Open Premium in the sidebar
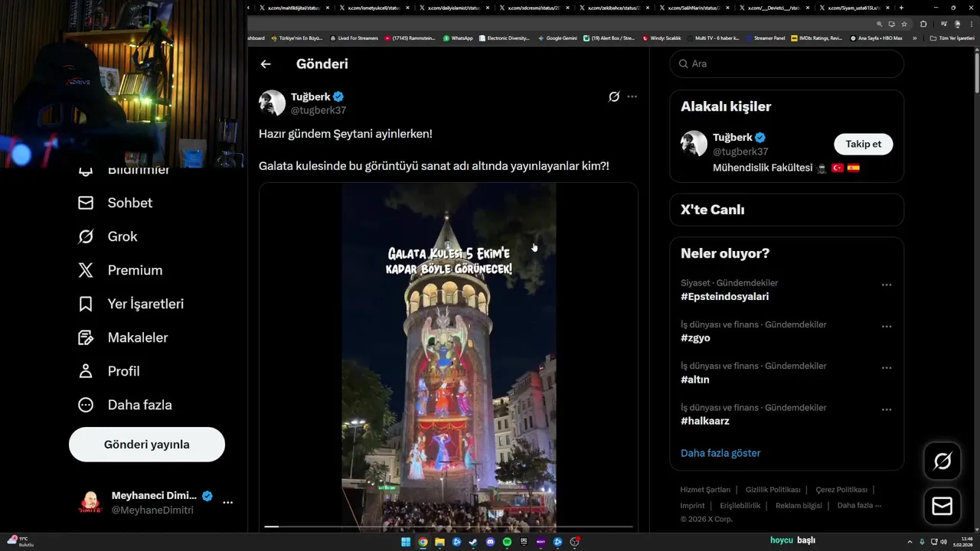Image resolution: width=980 pixels, height=551 pixels. 120,270
